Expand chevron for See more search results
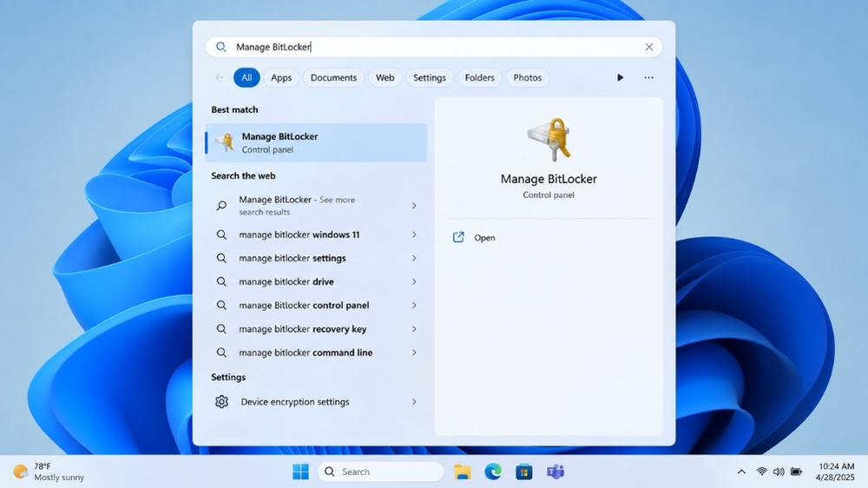The image size is (868, 488). 414,206
